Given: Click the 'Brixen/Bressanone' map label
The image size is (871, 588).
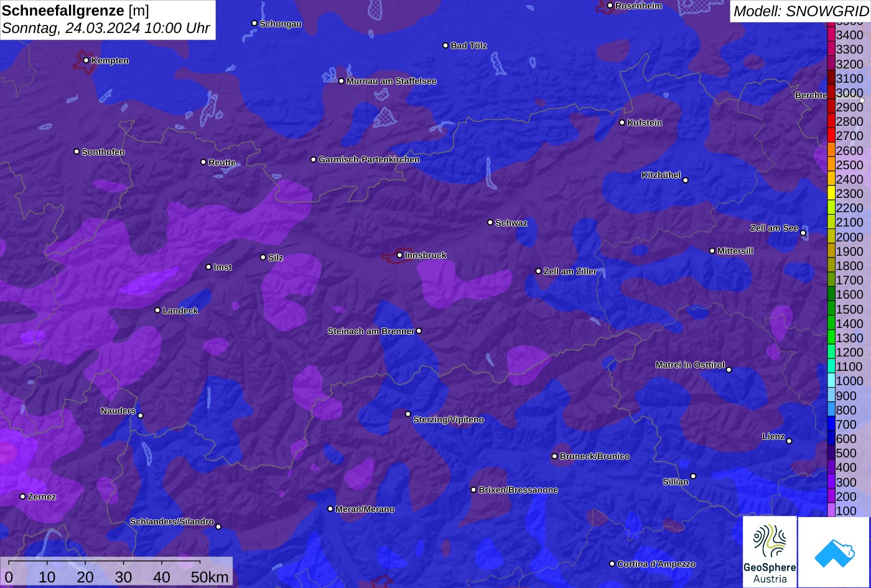Looking at the screenshot, I should pyautogui.click(x=518, y=490).
